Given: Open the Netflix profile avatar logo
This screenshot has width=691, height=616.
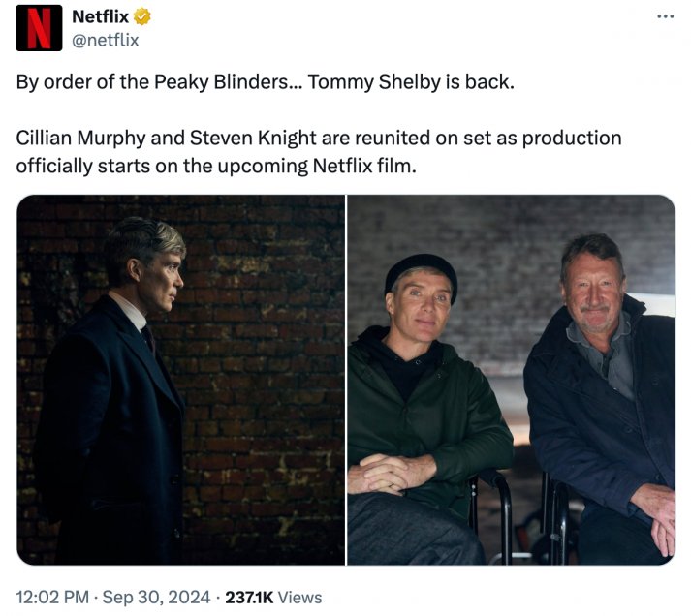Looking at the screenshot, I should [39, 28].
